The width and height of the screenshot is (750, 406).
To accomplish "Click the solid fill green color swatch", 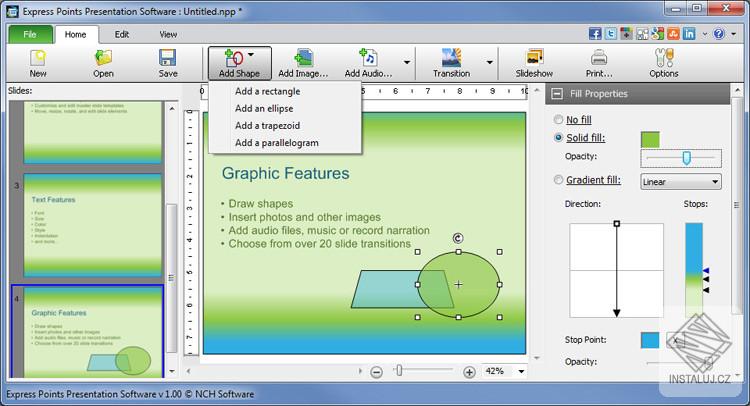I will pyautogui.click(x=650, y=140).
